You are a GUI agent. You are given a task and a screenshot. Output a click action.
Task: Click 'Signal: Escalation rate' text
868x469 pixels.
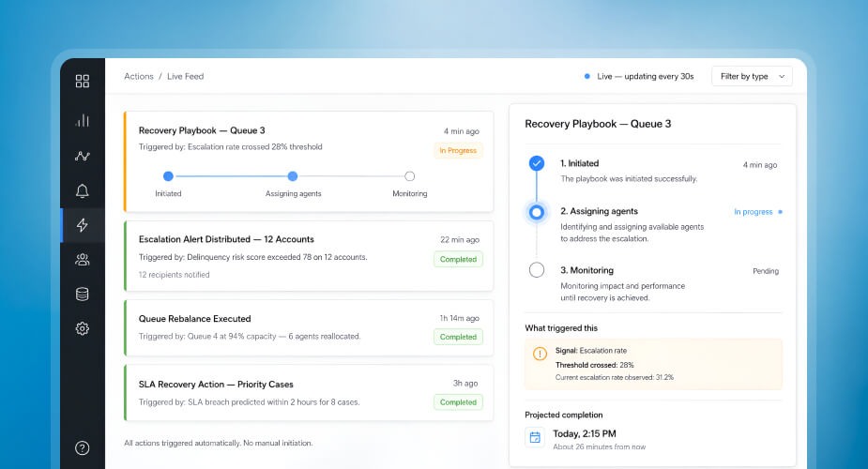[591, 351]
